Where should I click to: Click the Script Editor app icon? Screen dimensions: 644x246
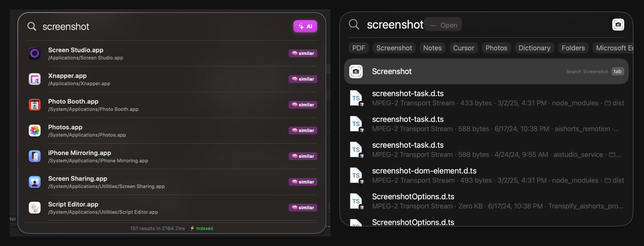tap(34, 208)
